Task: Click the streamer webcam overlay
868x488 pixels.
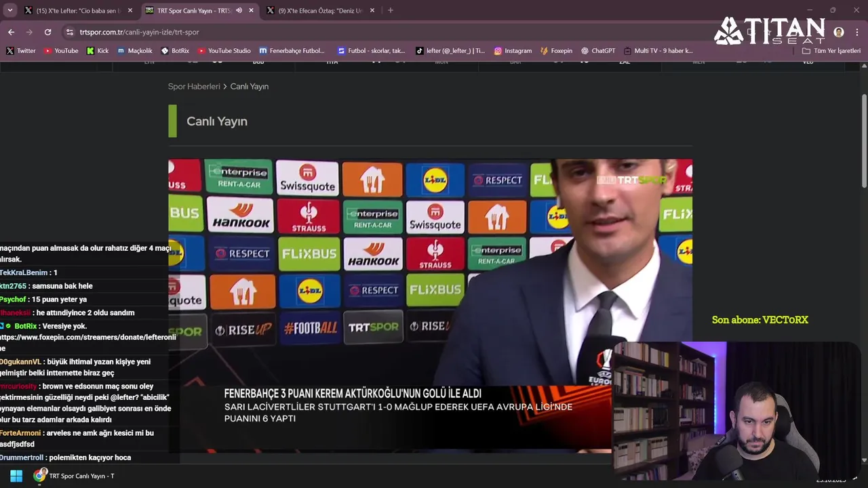Action: [736, 410]
